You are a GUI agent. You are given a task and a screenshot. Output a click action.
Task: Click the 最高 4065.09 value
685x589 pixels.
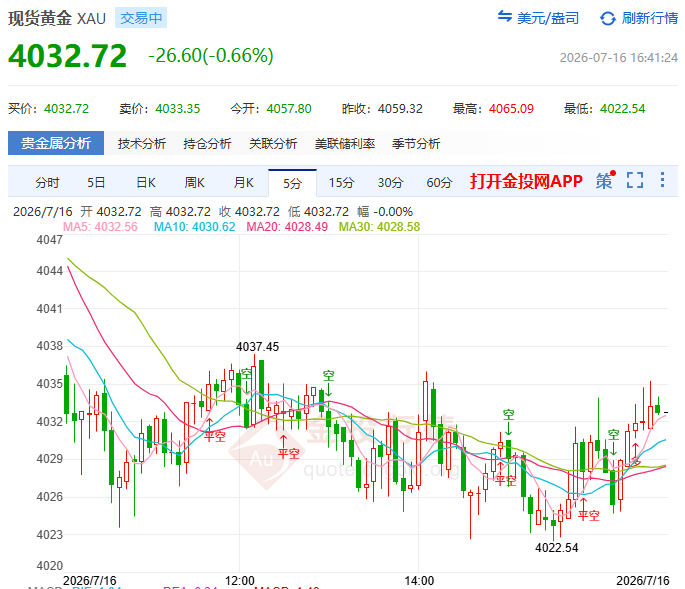[x=511, y=108]
